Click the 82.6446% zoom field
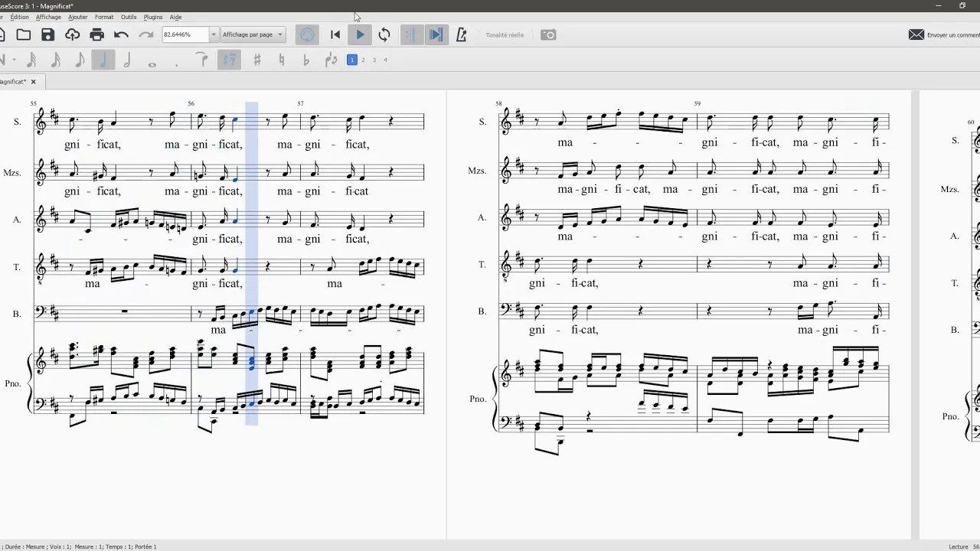The height and width of the screenshot is (551, 980). [185, 34]
